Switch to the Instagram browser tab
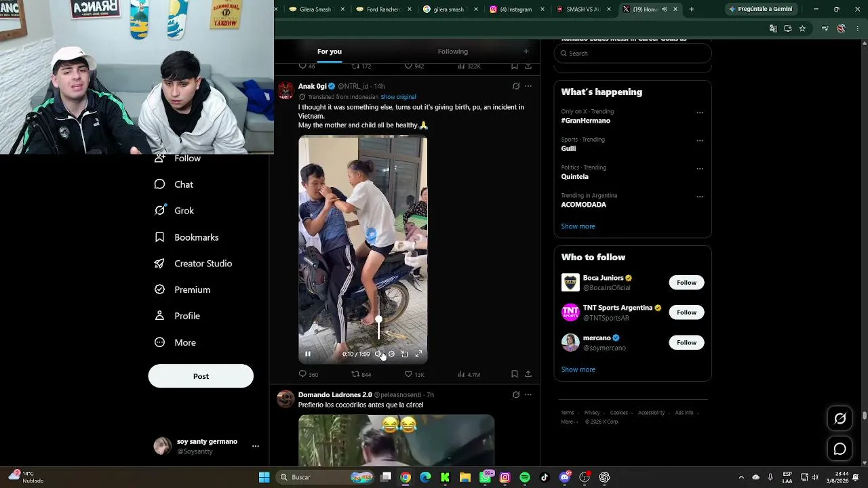Image resolution: width=868 pixels, height=488 pixels. click(x=517, y=9)
